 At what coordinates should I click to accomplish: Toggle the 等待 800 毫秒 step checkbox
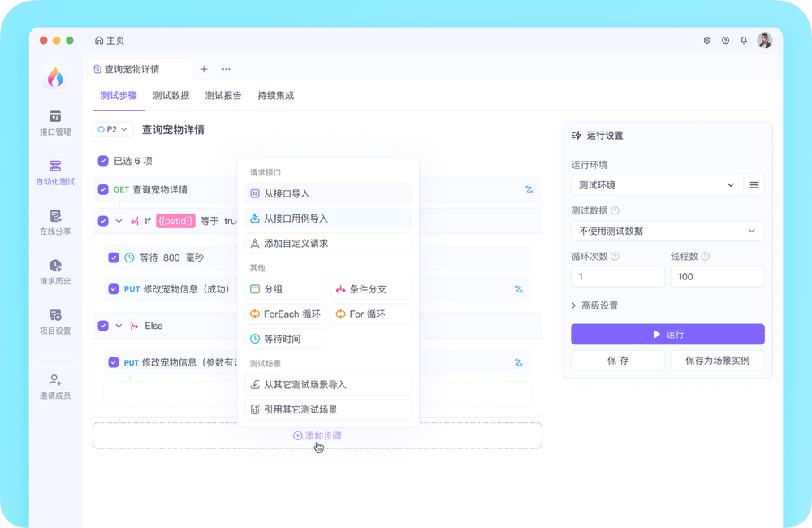(x=114, y=258)
